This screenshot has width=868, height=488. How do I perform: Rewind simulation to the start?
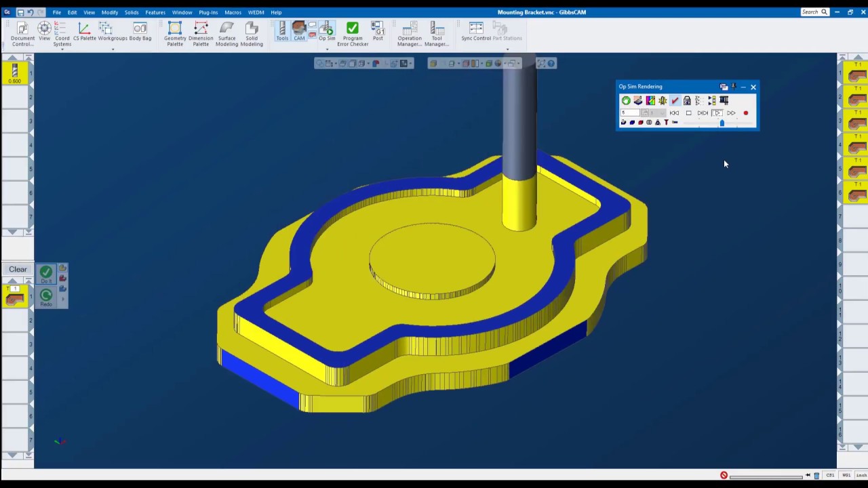tap(674, 113)
